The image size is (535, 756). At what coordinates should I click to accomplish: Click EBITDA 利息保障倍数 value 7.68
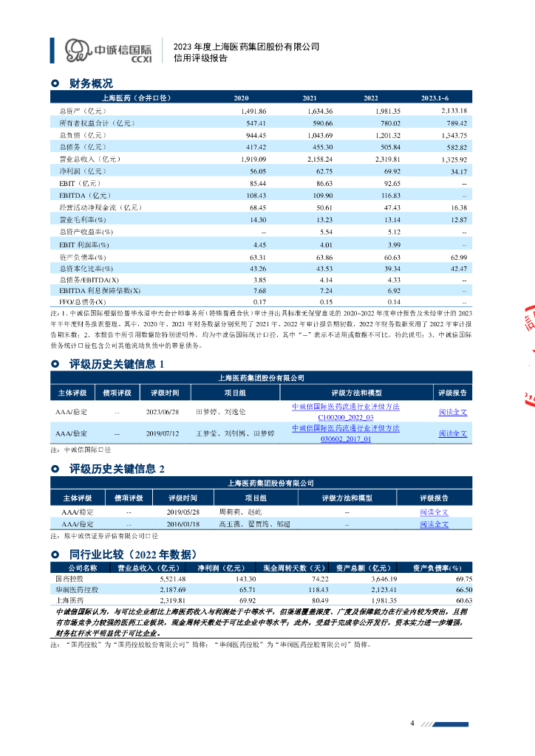coord(259,291)
